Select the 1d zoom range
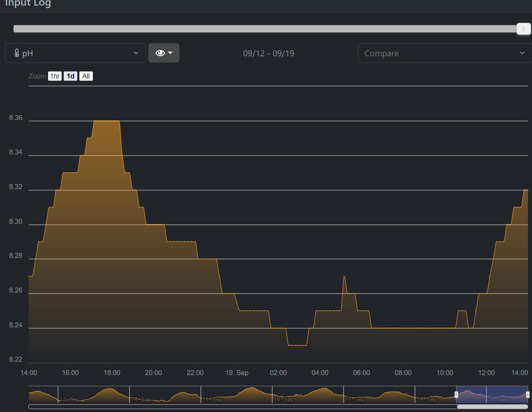The width and height of the screenshot is (532, 412). (70, 76)
